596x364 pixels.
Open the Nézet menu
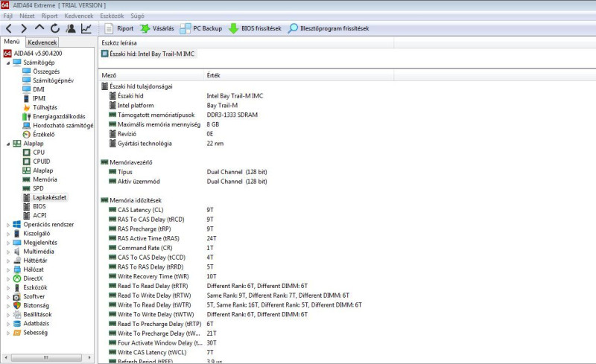tap(27, 16)
